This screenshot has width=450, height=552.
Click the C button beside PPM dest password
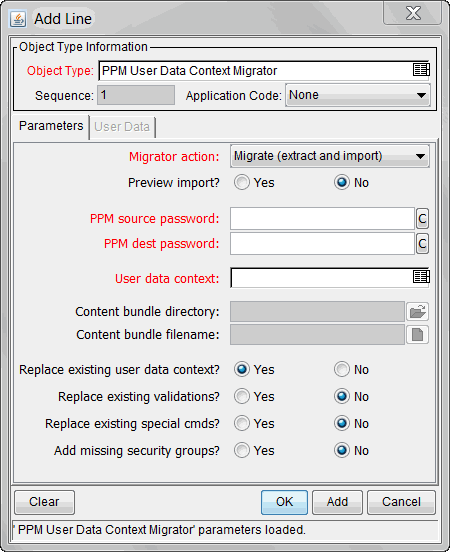click(423, 244)
